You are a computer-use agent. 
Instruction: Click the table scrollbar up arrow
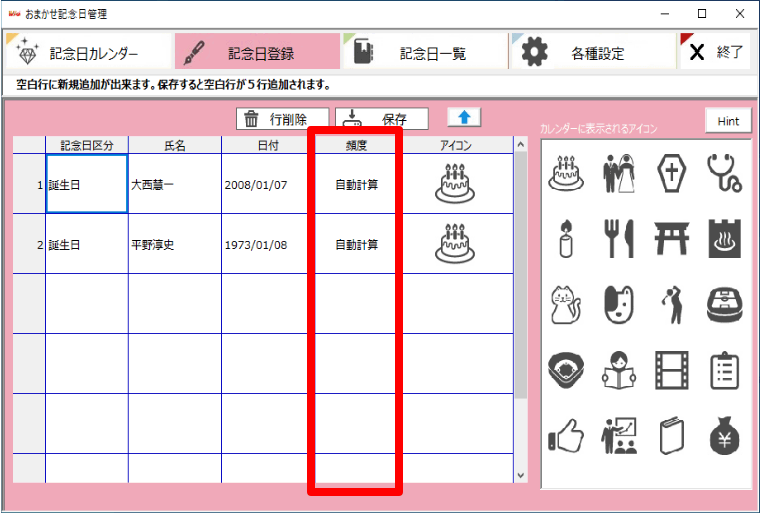pos(521,144)
